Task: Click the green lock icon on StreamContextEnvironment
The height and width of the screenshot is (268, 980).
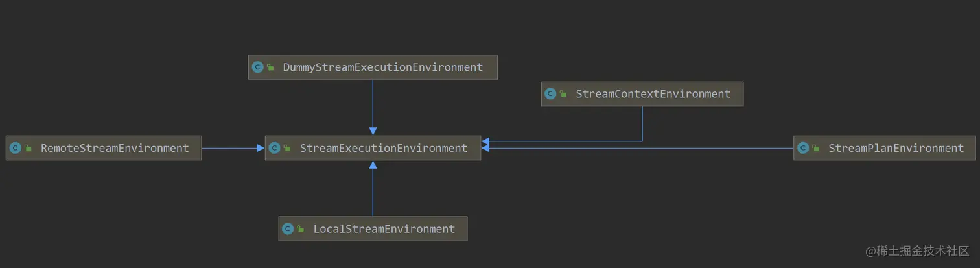Action: point(563,95)
